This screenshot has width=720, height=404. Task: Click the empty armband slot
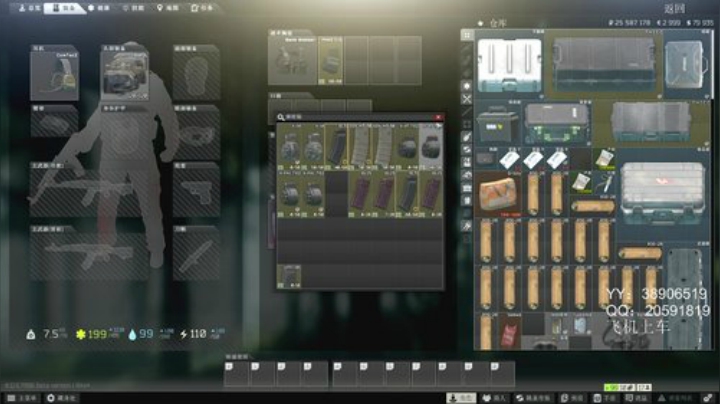point(55,124)
